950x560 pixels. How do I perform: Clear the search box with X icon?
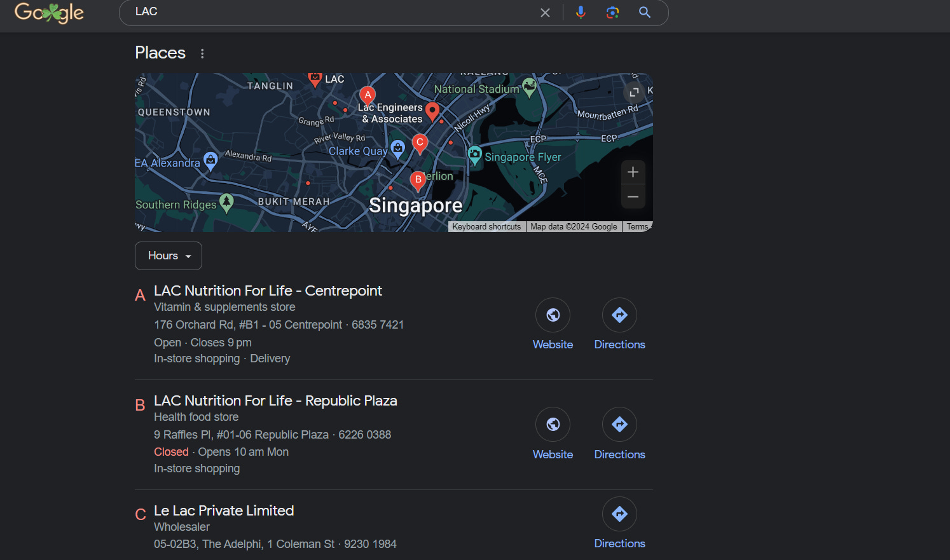(x=545, y=13)
